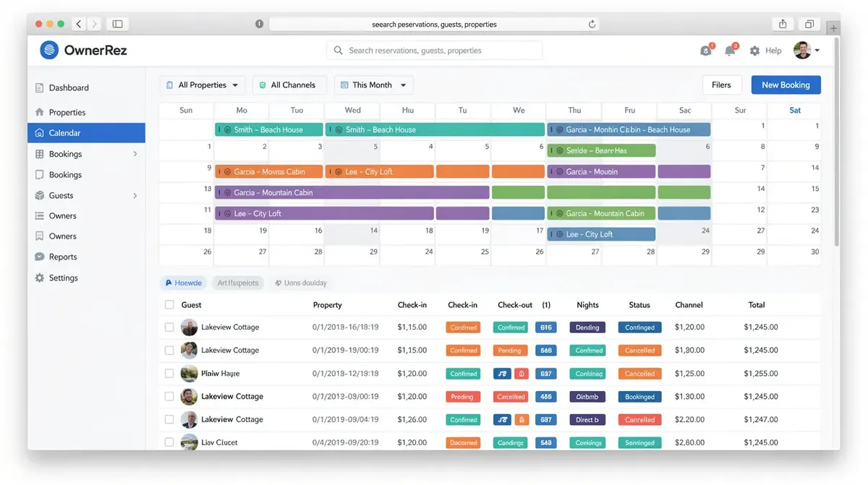This screenshot has width=868, height=485.
Task: Check the box for the 0/1/2013-09/00:19 booking row
Action: [169, 397]
